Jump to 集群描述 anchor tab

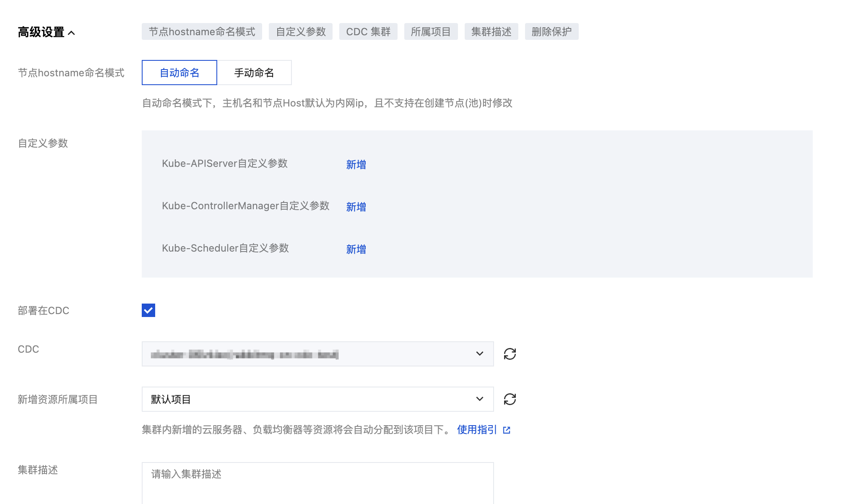(491, 31)
